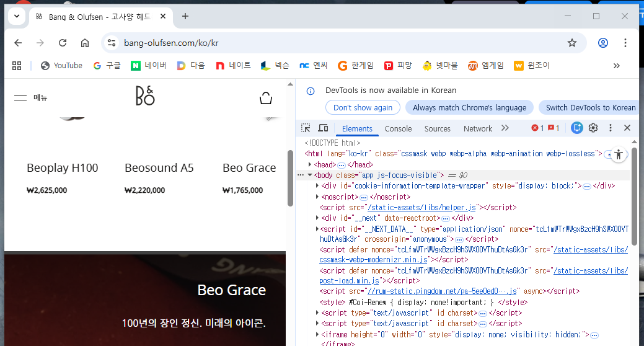Close the Bang & Olufsen browser tab
The height and width of the screenshot is (346, 644).
point(163,17)
